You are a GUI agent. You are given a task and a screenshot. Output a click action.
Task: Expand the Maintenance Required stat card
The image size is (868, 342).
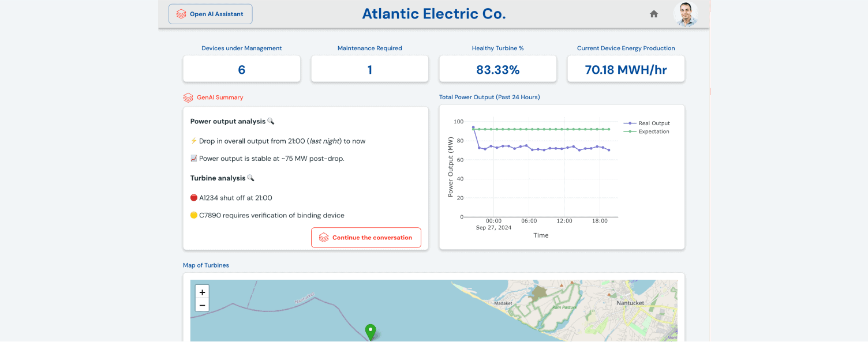[x=369, y=68]
